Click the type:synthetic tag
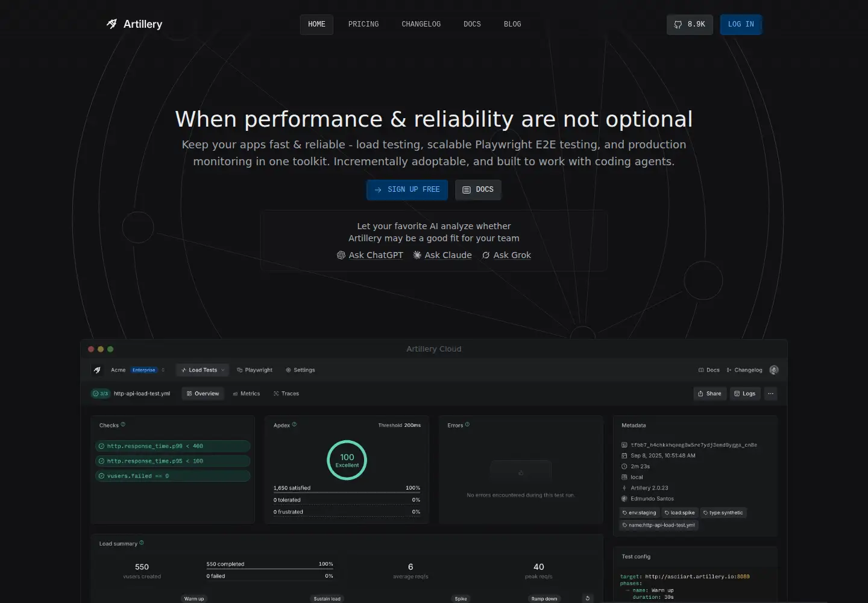Screen dimensions: 868x603 click(x=723, y=513)
